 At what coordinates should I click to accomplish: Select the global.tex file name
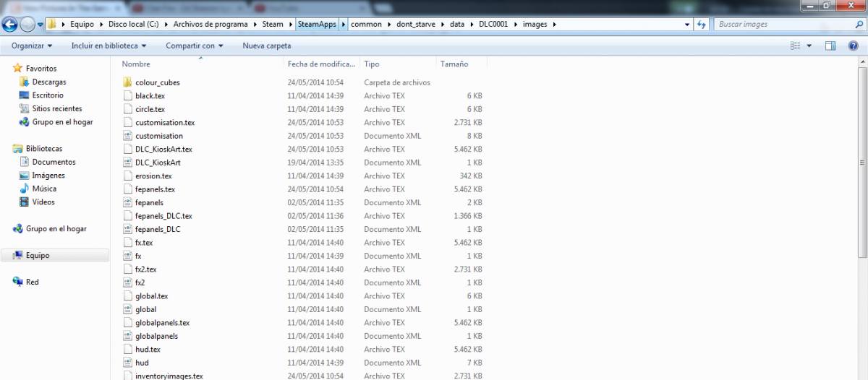click(x=152, y=296)
